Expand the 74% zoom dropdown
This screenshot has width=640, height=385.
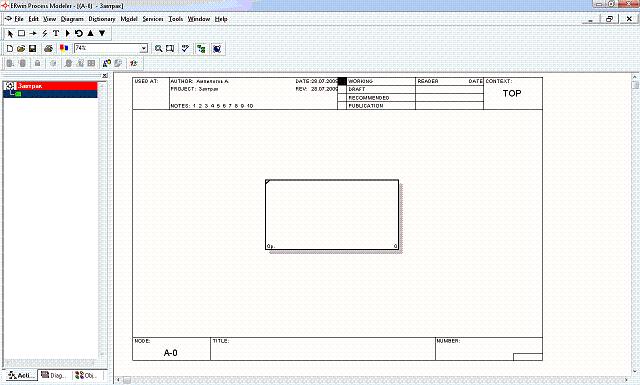144,49
